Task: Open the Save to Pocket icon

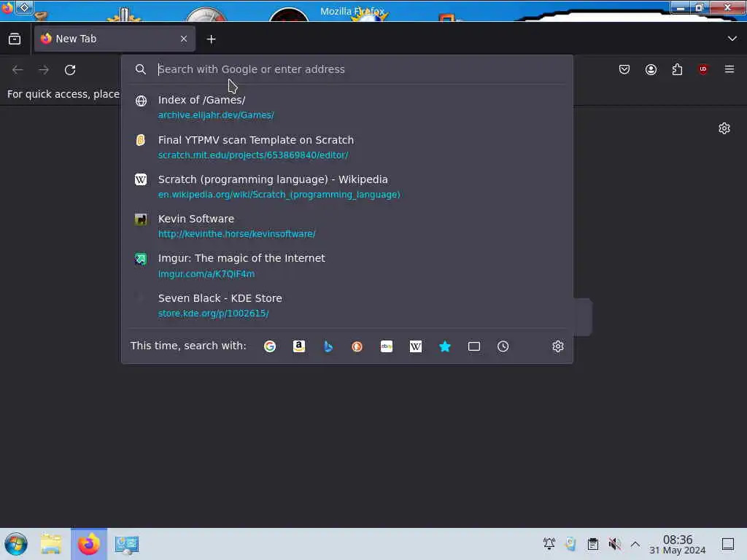Action: (624, 69)
